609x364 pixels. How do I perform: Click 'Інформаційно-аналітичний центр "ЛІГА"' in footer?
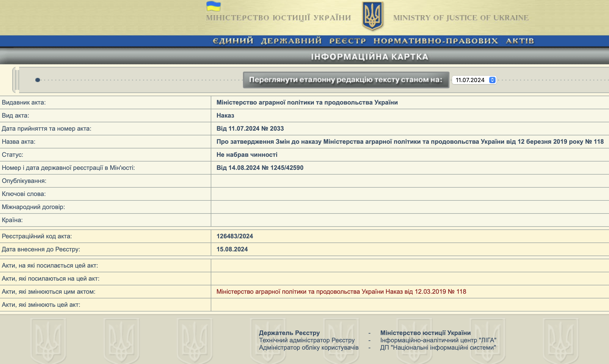438,340
